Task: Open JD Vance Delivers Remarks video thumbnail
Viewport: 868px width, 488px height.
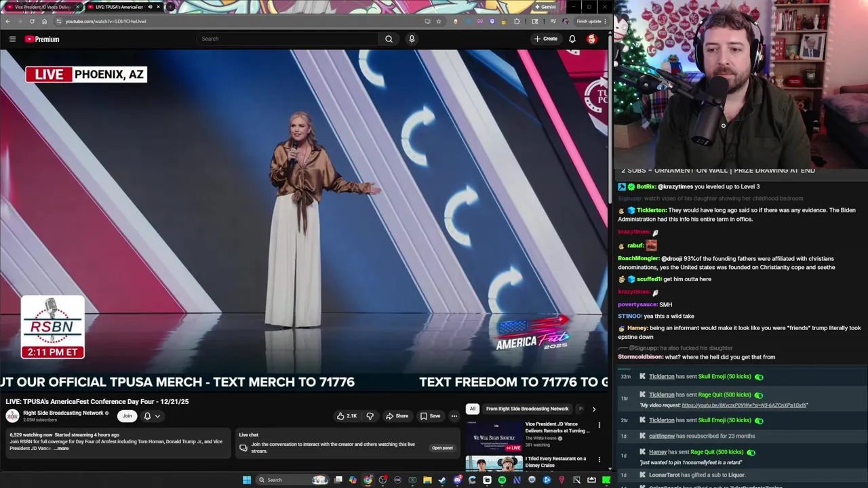Action: click(x=494, y=437)
